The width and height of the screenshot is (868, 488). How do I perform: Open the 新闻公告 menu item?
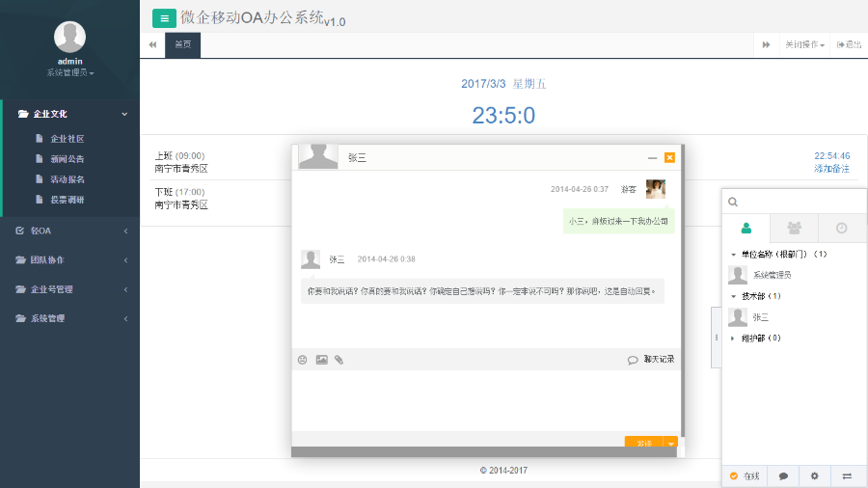point(67,159)
